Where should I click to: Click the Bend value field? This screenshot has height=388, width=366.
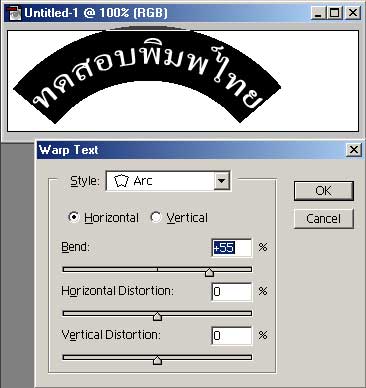[232, 248]
